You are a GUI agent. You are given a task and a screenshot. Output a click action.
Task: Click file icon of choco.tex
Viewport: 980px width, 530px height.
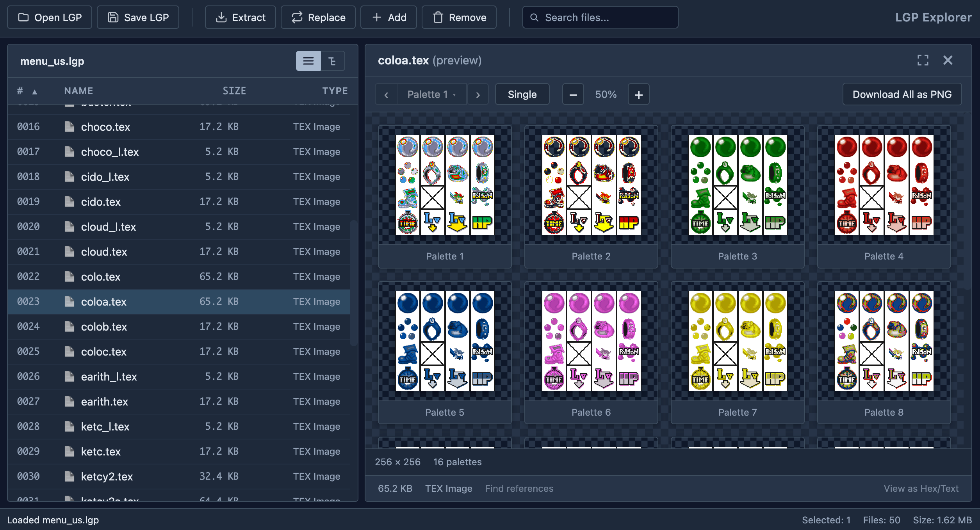[x=69, y=126]
